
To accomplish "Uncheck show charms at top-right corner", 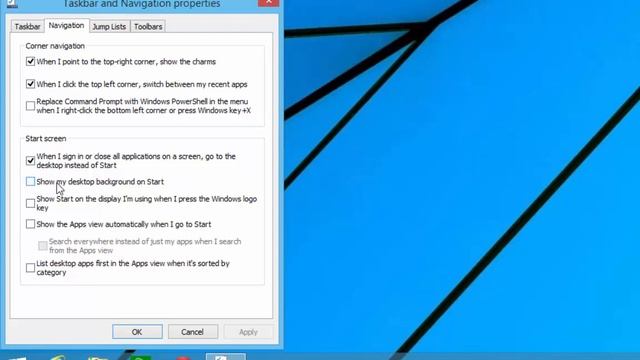I will point(31,62).
